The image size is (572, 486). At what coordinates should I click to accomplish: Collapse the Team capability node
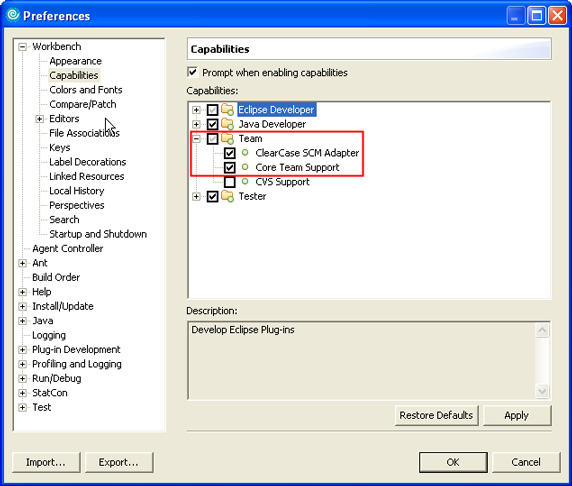pos(196,139)
